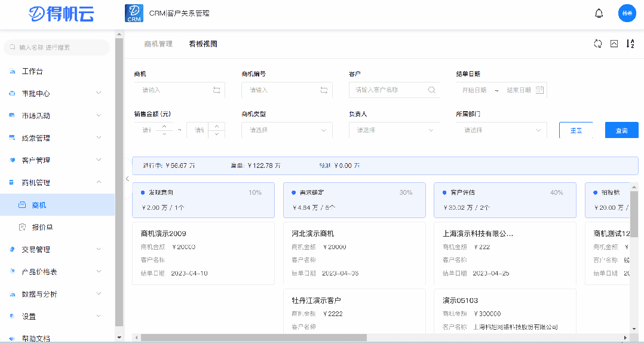Click the 重置 button
The width and height of the screenshot is (644, 343).
coord(576,130)
